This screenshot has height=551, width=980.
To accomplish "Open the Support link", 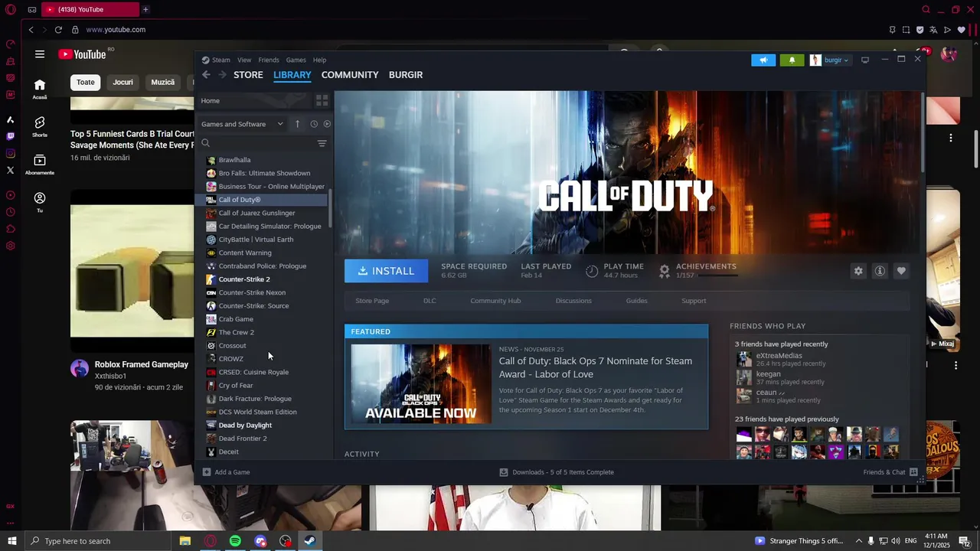I will [694, 301].
